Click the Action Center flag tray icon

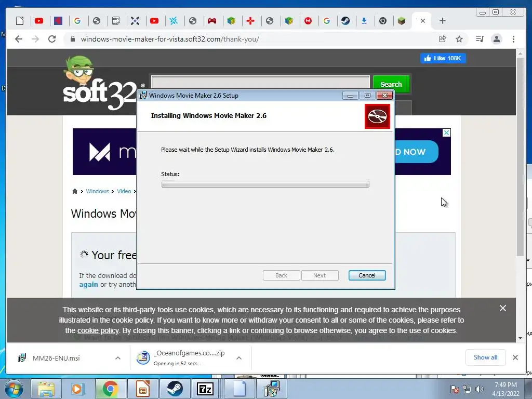tap(454, 389)
